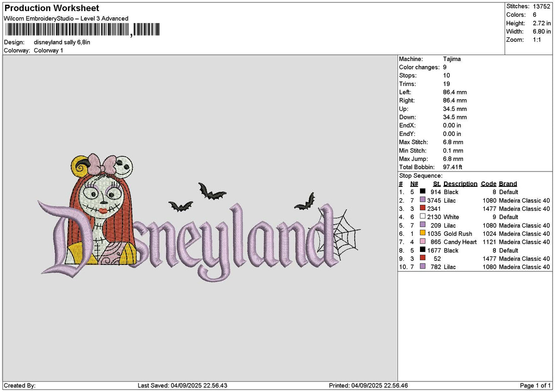Screen dimensions: 555x392
Task: Click the Candy Heart pink swatch
Action: (423, 242)
